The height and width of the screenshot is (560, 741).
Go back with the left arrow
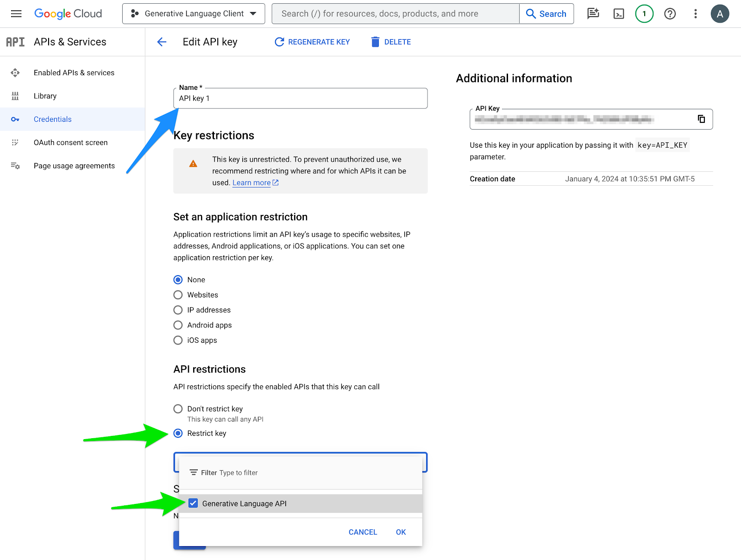coord(162,42)
